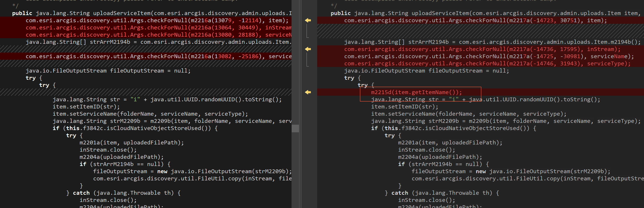Screen dimensions: 644x208
Task: Click the right pane's FileUtil.copy(inStream line
Action: 527,179
